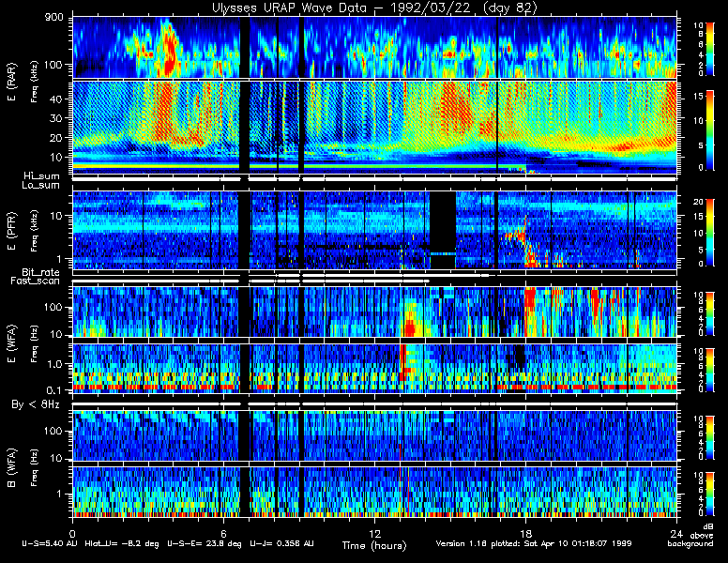The image size is (728, 563).
Task: Click the 0–15 color bar beside the RAR low band
Action: click(x=710, y=130)
